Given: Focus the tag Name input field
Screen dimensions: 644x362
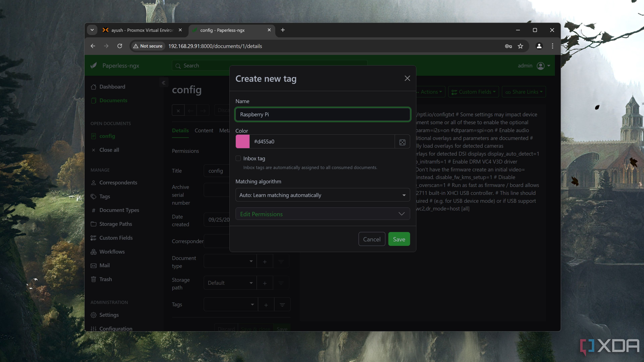Looking at the screenshot, I should pos(323,114).
